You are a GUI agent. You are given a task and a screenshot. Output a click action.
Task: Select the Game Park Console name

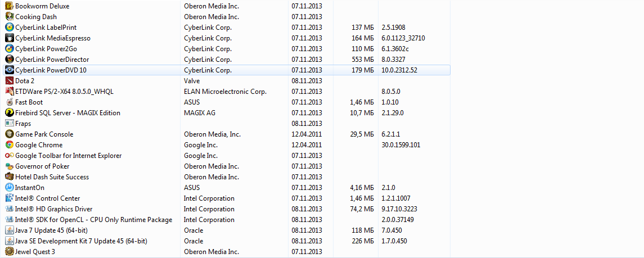(x=45, y=134)
